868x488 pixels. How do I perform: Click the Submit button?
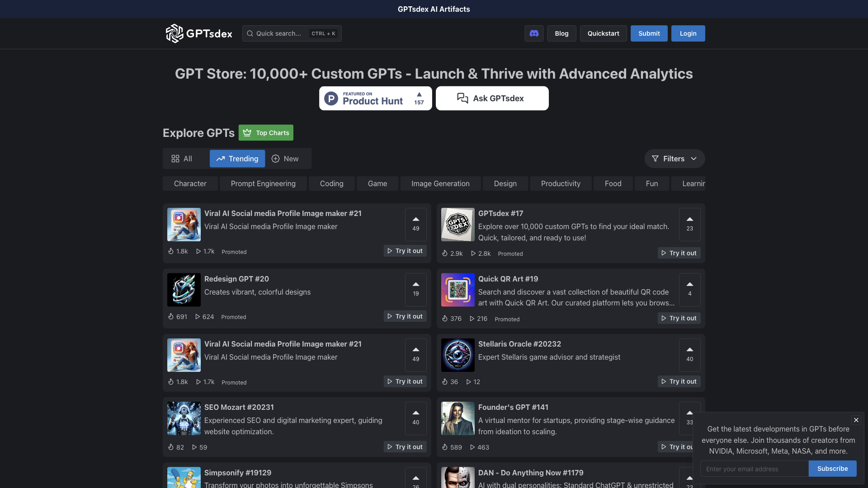click(649, 33)
